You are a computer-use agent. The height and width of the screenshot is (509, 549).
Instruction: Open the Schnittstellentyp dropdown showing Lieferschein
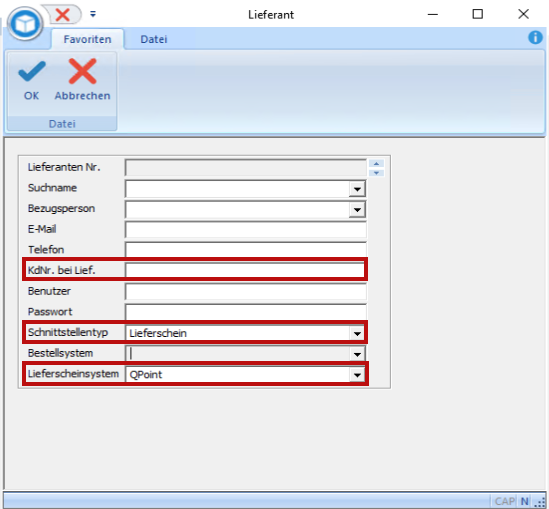coord(357,333)
